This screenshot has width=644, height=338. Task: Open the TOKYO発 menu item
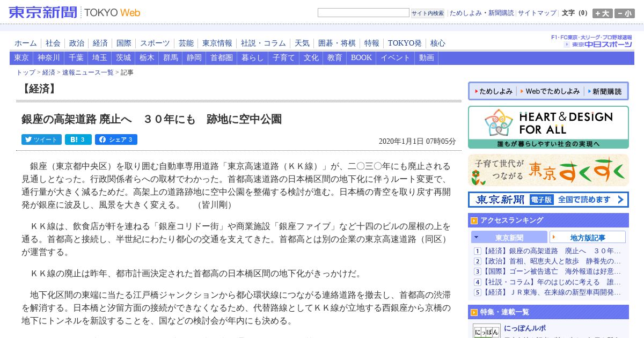click(x=405, y=43)
